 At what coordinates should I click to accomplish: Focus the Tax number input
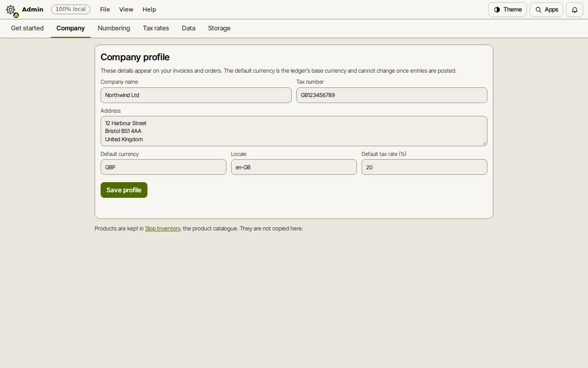(392, 95)
